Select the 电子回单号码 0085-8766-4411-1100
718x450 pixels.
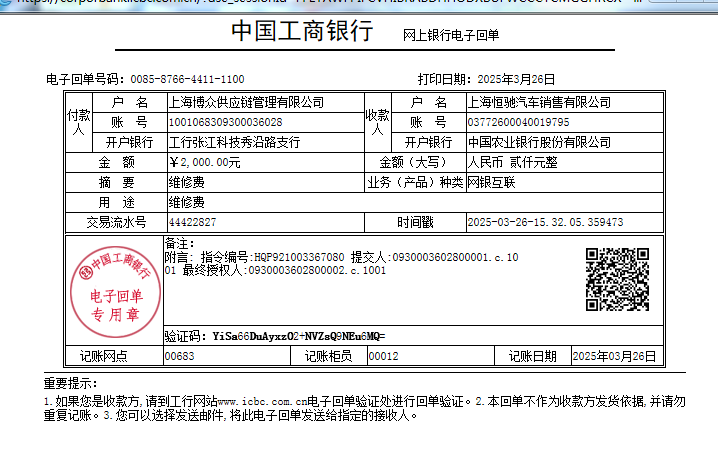click(x=187, y=79)
